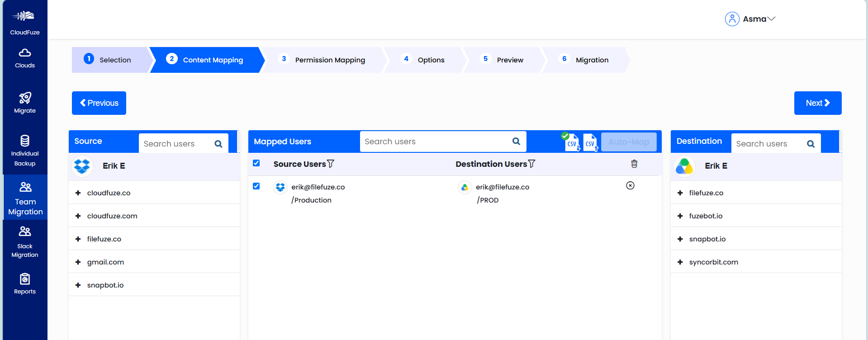
Task: Remove the erik@filefuze.co mapping with X icon
Action: pos(630,185)
